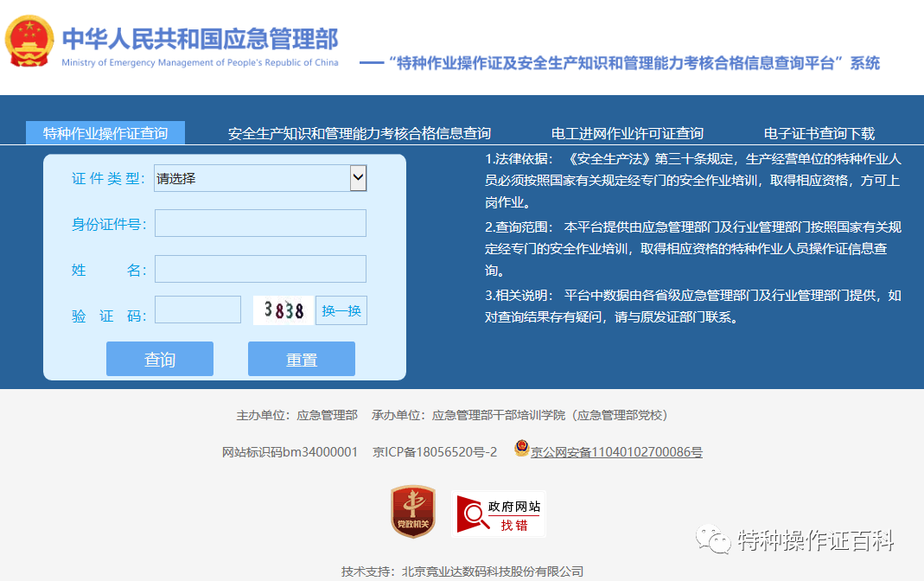Viewport: 924px width, 581px height.
Task: Switch to the 特种作业操作证查询 tab
Action: 105,133
